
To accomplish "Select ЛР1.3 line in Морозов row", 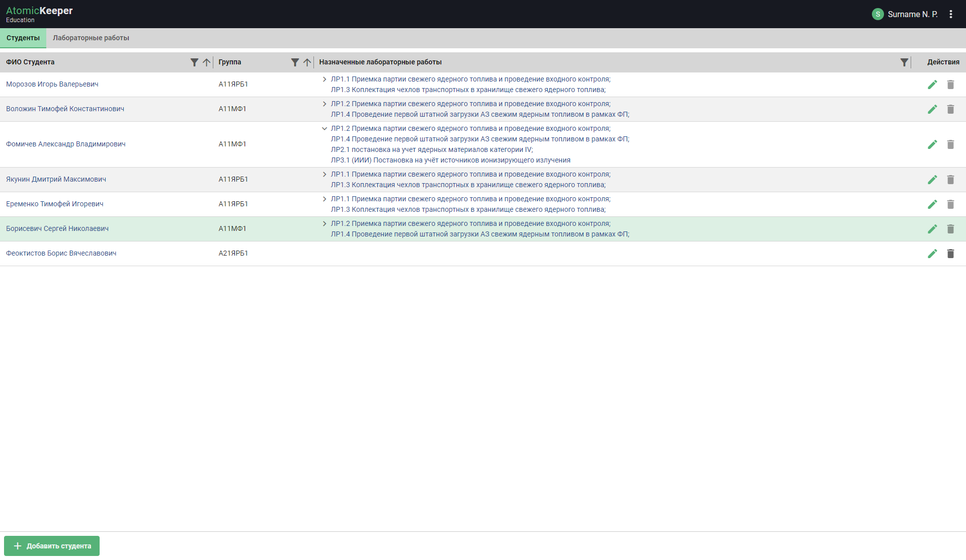I will click(468, 90).
